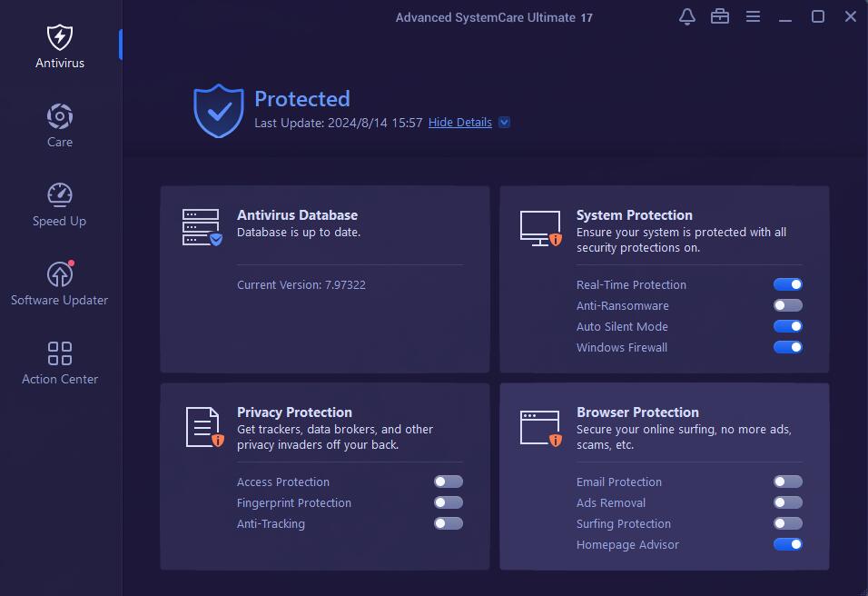Screen dimensions: 868x596
Task: Turn off Real-Time Protection toggle
Action: click(788, 284)
